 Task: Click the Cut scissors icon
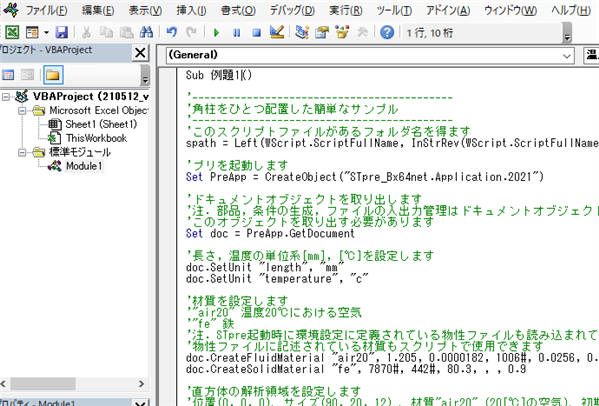pos(86,32)
